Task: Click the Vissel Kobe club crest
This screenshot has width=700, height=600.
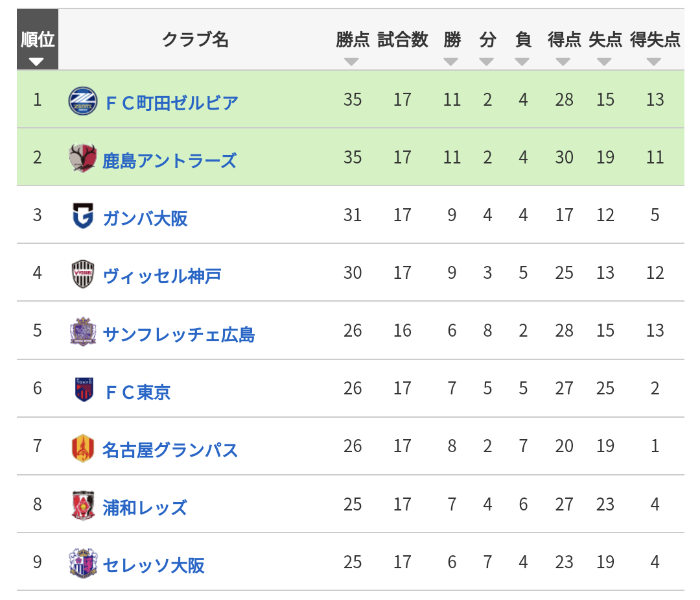Action: click(83, 274)
